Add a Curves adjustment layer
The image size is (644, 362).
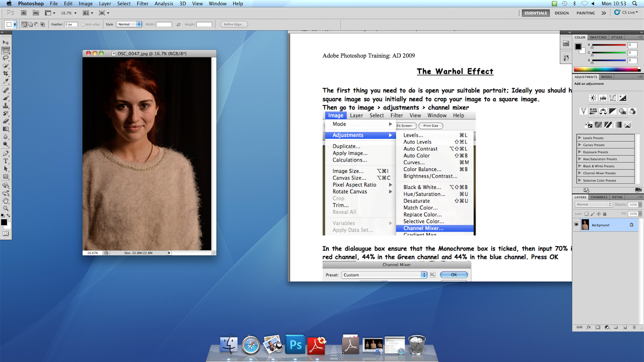613,98
